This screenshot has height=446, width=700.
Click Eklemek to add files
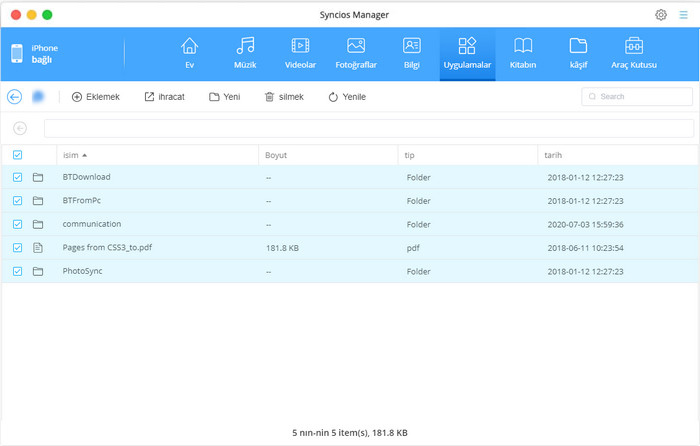(x=96, y=97)
